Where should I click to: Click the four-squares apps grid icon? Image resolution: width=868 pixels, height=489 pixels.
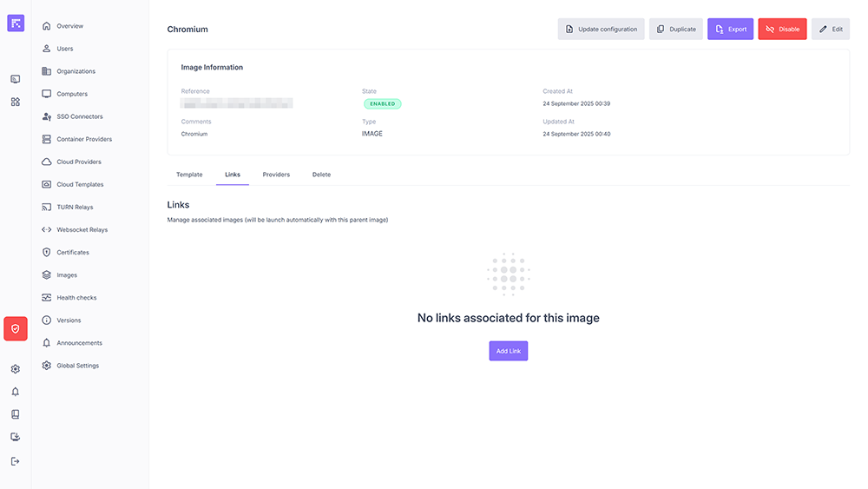16,102
